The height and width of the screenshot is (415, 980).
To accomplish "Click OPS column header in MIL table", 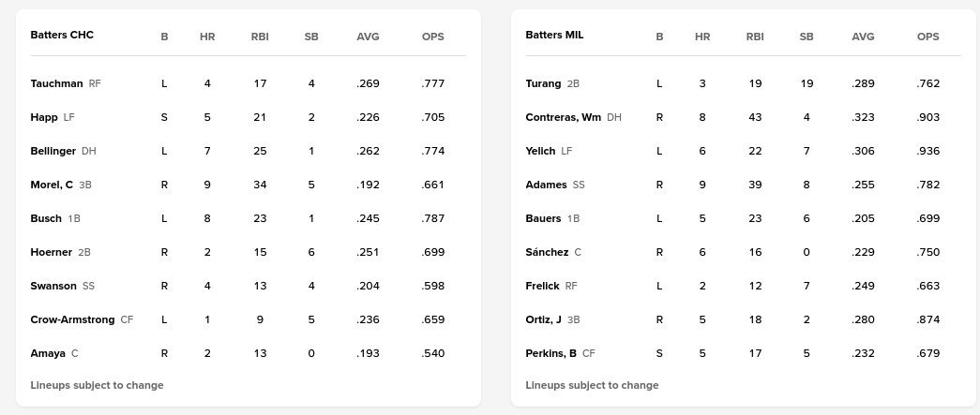I will click(927, 37).
